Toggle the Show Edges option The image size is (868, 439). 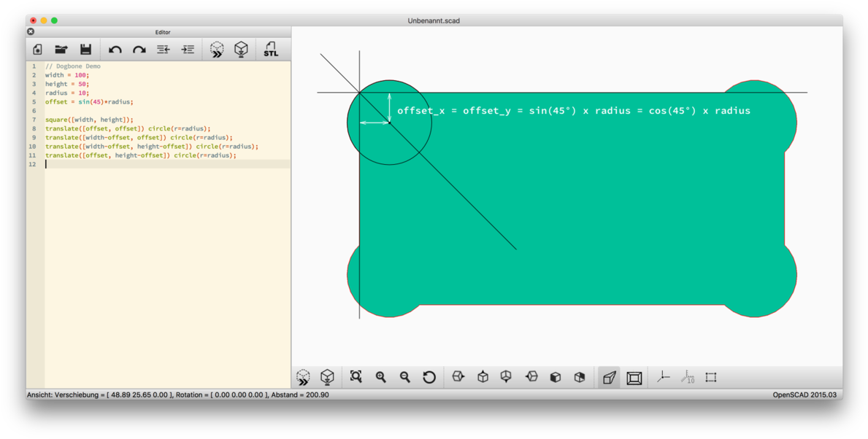pyautogui.click(x=710, y=377)
